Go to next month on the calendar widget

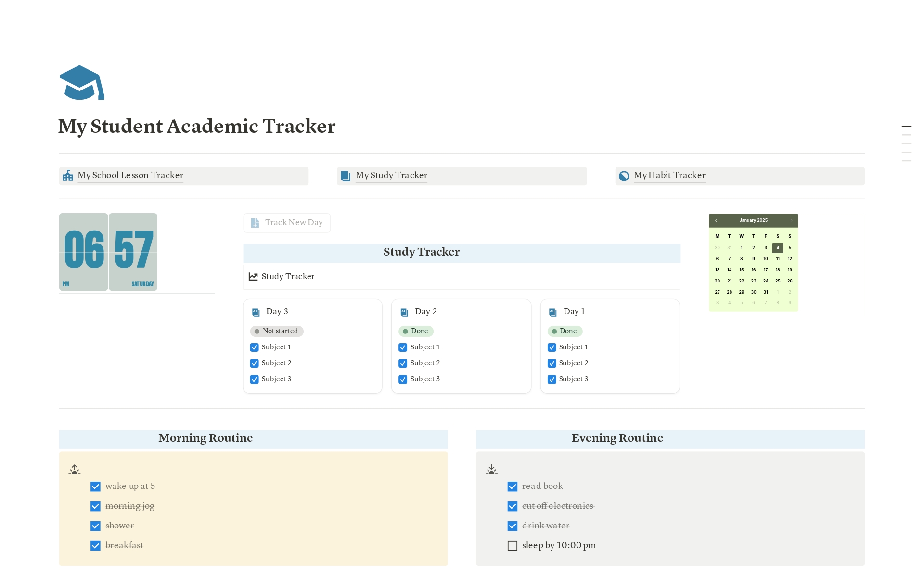(x=791, y=220)
